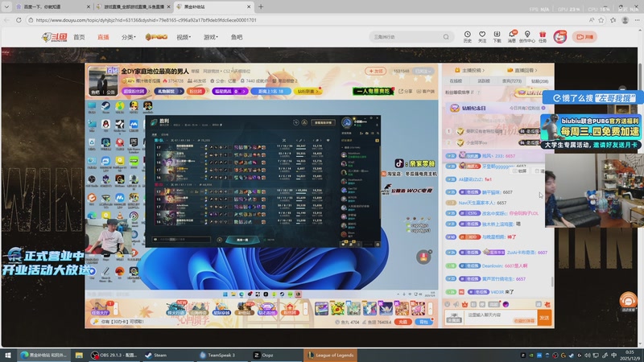Open biubiu PUBG promotion banner
644x362 pixels.
click(592, 132)
